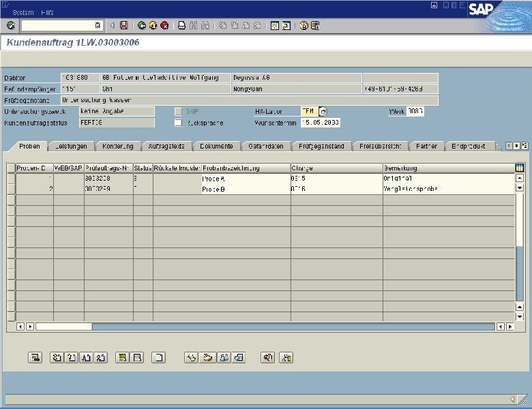Click the Status column header
532x409 pixels.
143,168
